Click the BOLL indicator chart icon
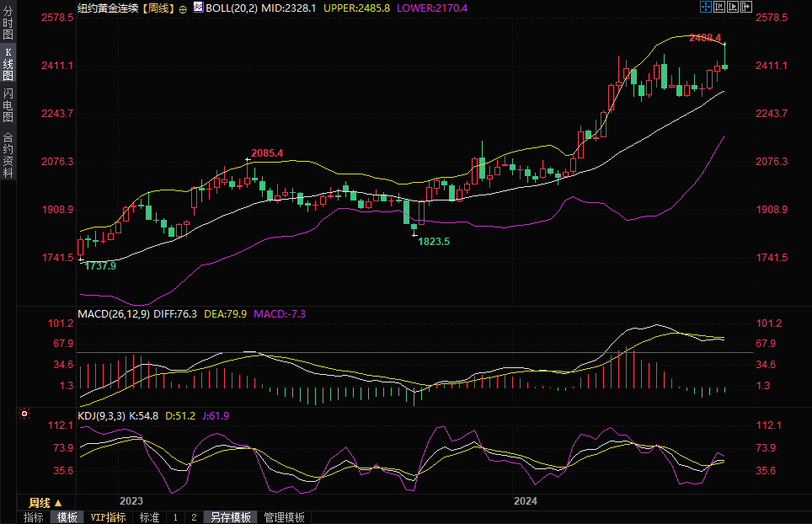The width and height of the screenshot is (812, 524). [198, 7]
